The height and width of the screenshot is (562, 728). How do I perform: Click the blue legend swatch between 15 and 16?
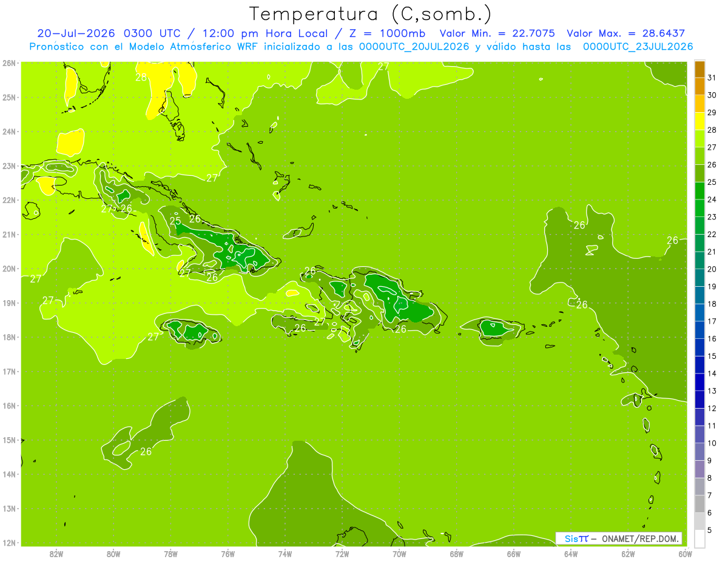[699, 348]
